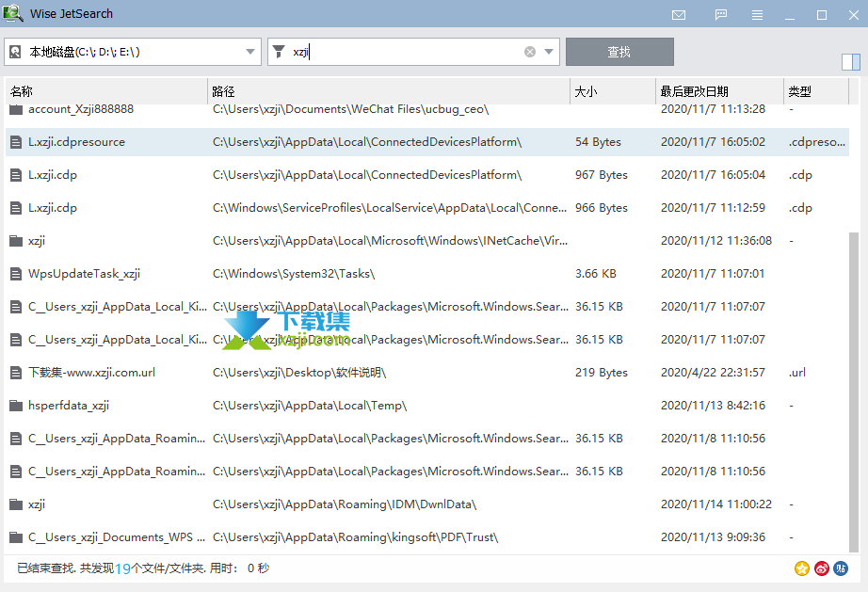Click the drive search icon in disk selector
This screenshot has height=592, width=868.
[x=15, y=52]
